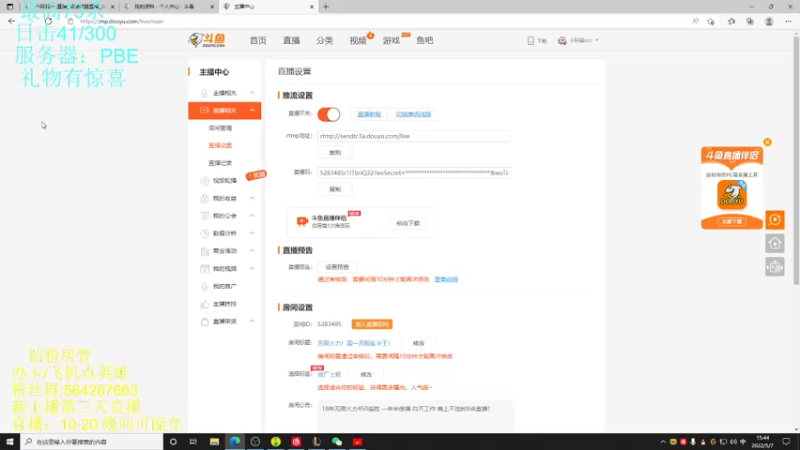Select 房间管理 in the sidebar

(x=220, y=128)
